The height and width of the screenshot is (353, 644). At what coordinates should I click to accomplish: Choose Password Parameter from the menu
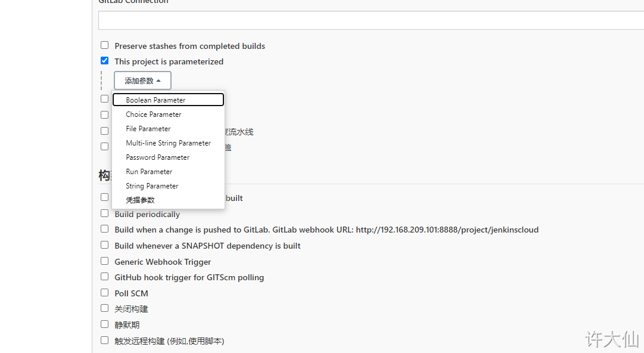pos(169,157)
